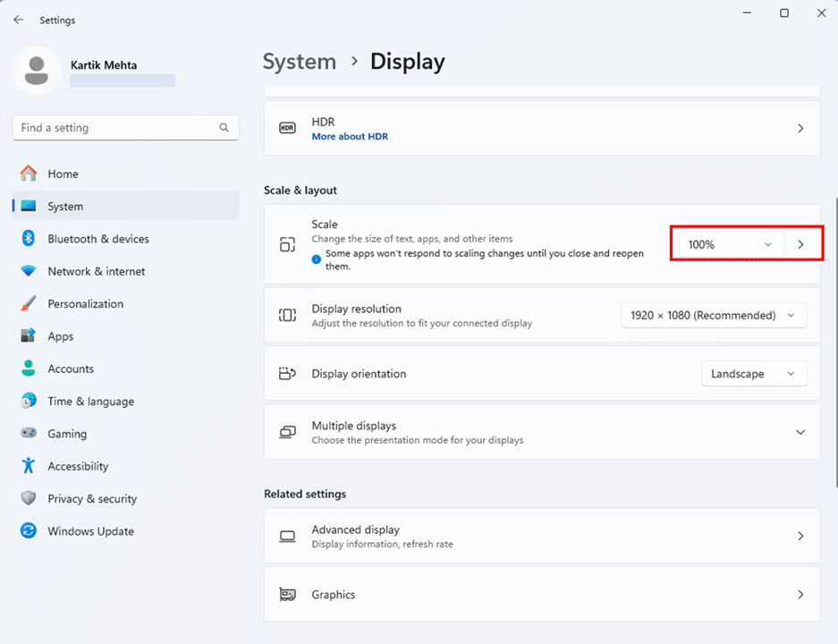Open Privacy & security page
Screen dimensions: 838x644
pos(125,498)
